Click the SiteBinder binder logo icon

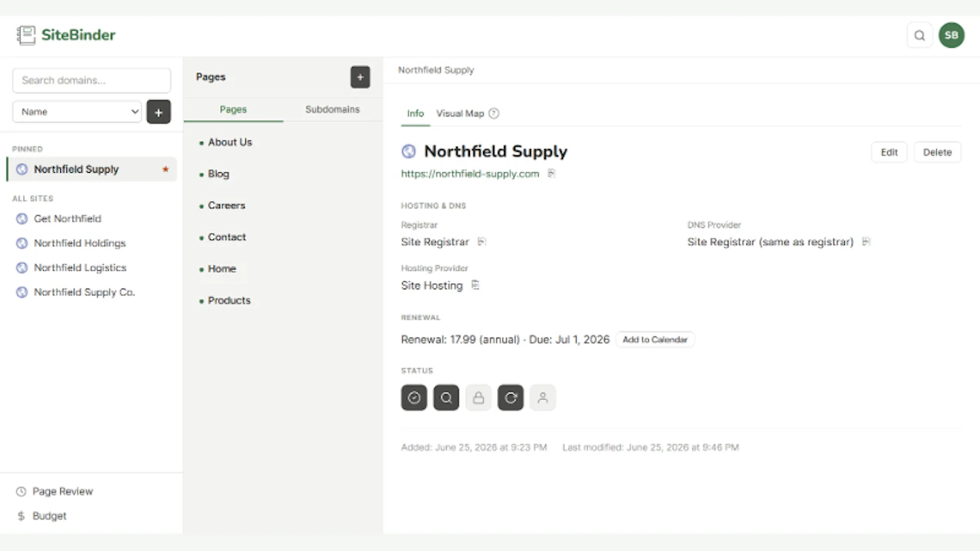(26, 35)
